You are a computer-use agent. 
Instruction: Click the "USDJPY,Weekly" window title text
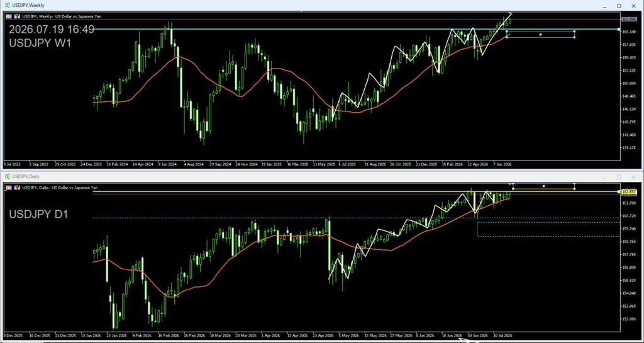[x=28, y=5]
